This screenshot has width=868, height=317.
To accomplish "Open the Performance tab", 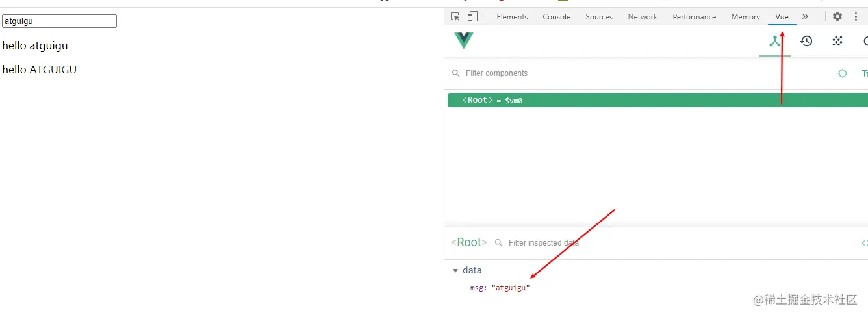I will (695, 17).
